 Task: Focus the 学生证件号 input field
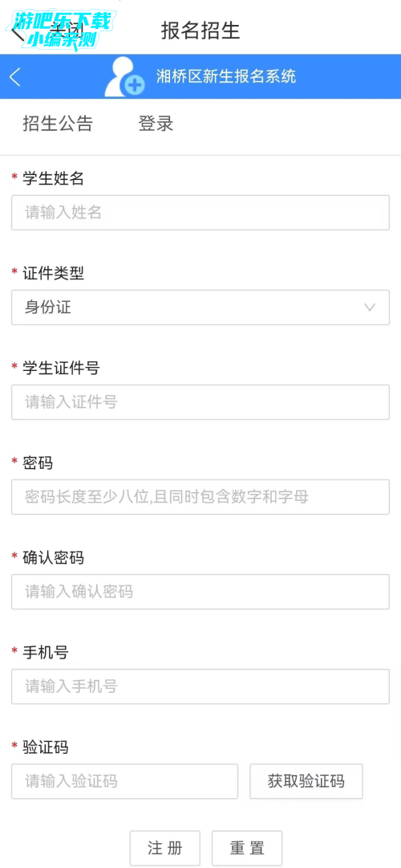click(x=200, y=402)
